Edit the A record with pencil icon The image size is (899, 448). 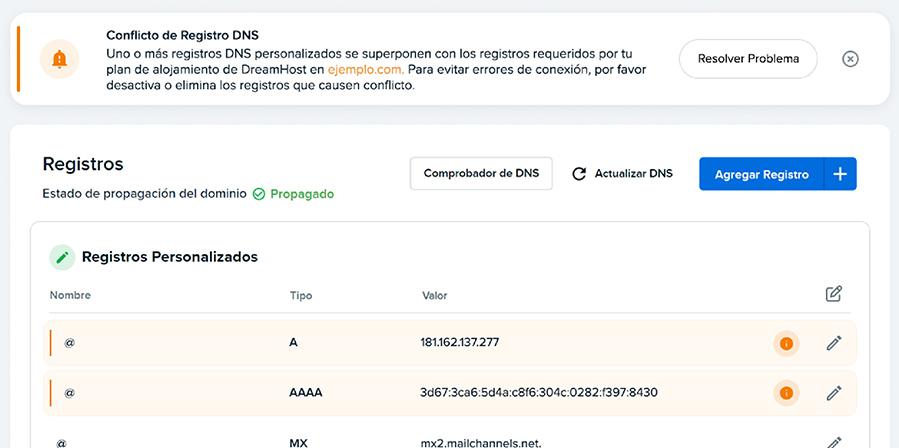click(834, 343)
